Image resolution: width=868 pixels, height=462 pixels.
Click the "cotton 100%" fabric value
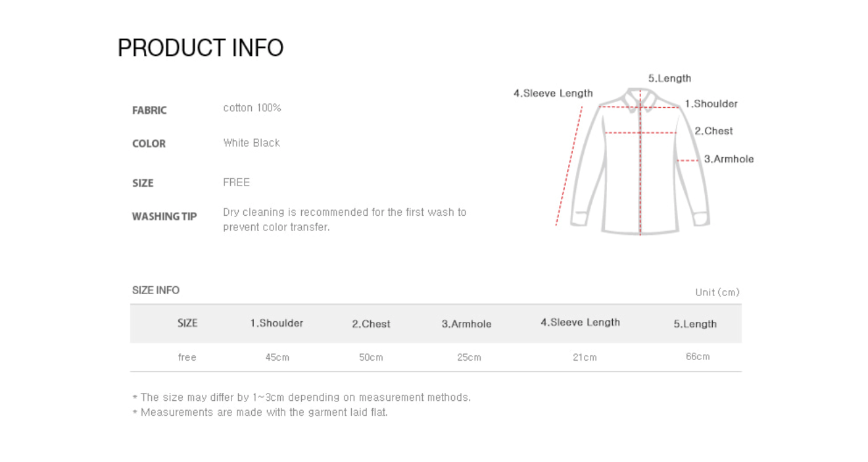click(252, 108)
